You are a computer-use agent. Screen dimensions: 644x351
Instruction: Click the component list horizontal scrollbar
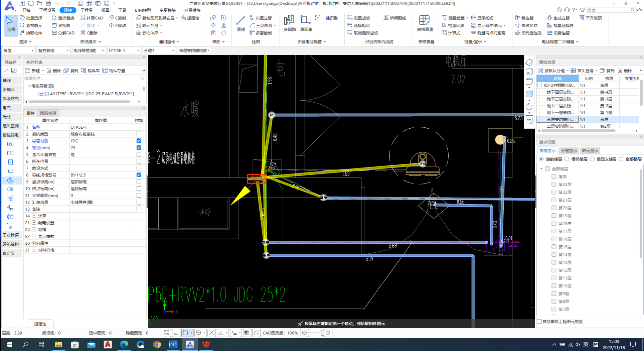coord(79,102)
